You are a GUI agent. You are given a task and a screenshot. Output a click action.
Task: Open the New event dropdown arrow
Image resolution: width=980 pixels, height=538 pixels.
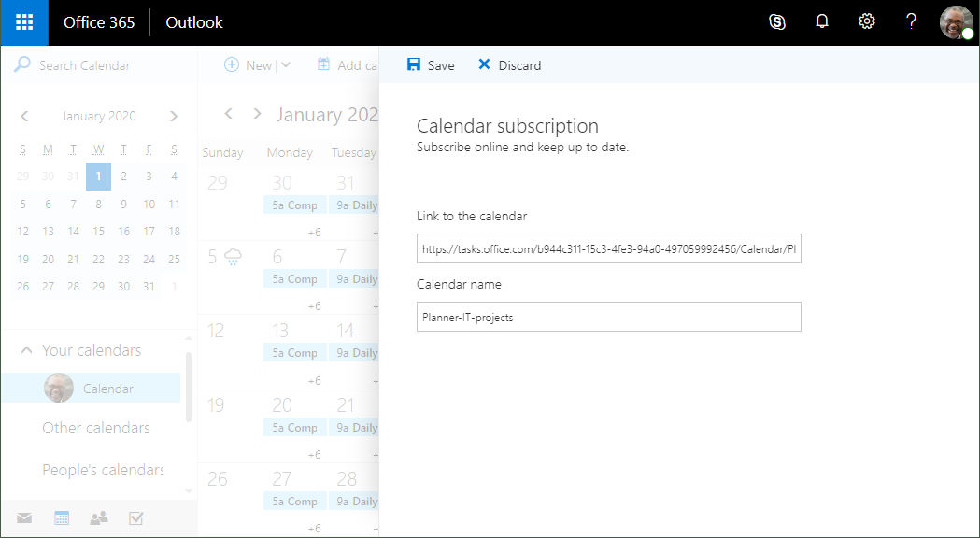pyautogui.click(x=286, y=65)
